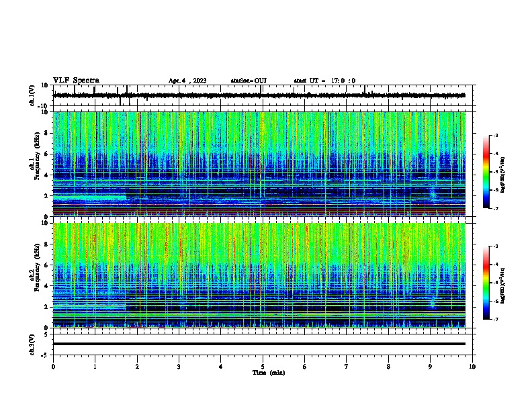Click the "station=OUI" header label
Image resolution: width=532 pixels, height=411 pixels.
pos(249,81)
